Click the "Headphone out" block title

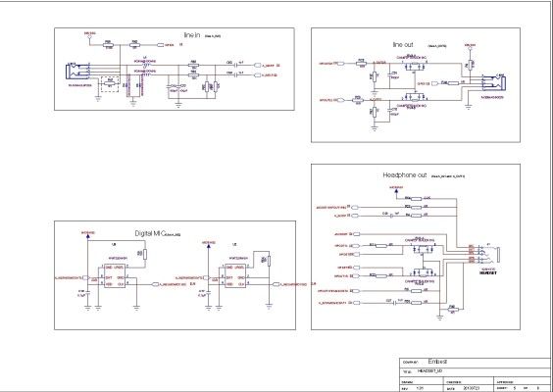tap(405, 174)
